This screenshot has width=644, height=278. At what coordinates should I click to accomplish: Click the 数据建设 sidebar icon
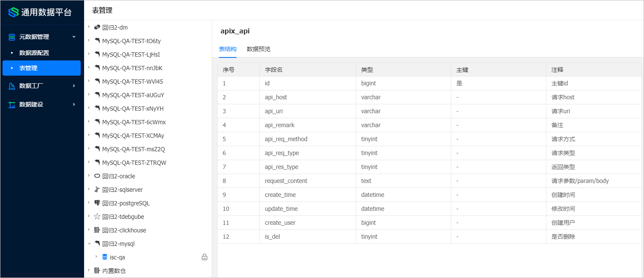pos(11,104)
